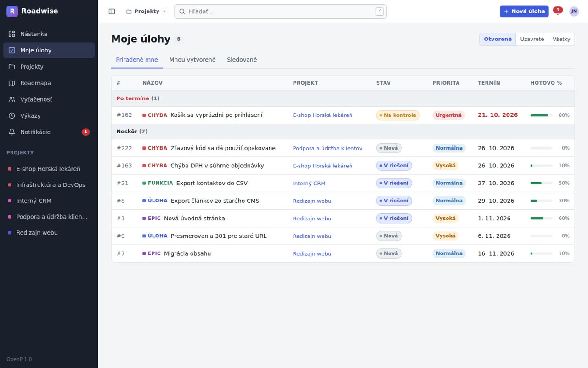The height and width of the screenshot is (368, 588).
Task: Click the notification bell in top bar
Action: 558,11
